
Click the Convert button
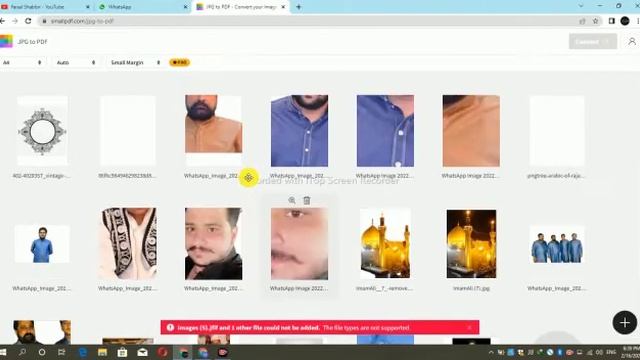pyautogui.click(x=593, y=42)
